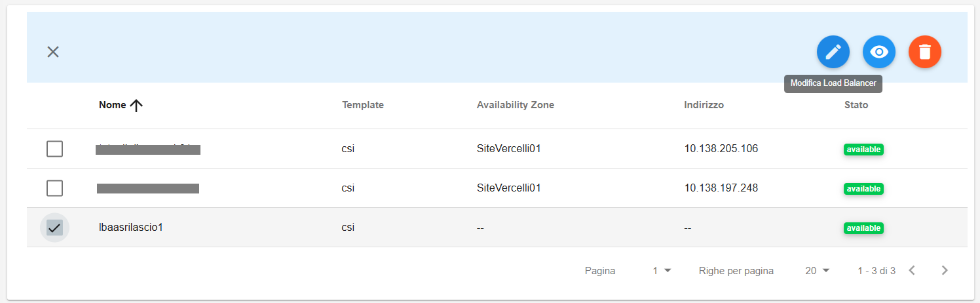Click the orange trash delete icon
Viewport: 980px width, 303px height.
(x=924, y=52)
